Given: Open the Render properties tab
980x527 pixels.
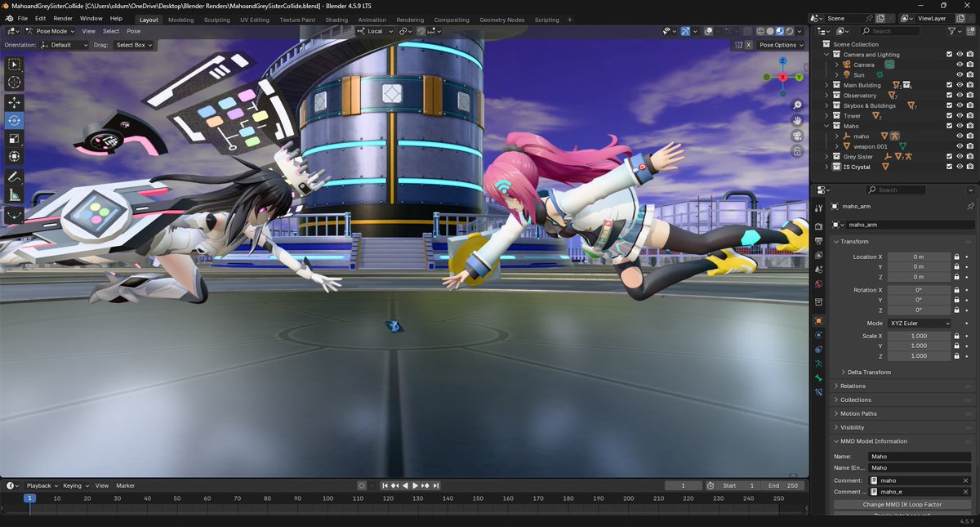Looking at the screenshot, I should pyautogui.click(x=818, y=226).
